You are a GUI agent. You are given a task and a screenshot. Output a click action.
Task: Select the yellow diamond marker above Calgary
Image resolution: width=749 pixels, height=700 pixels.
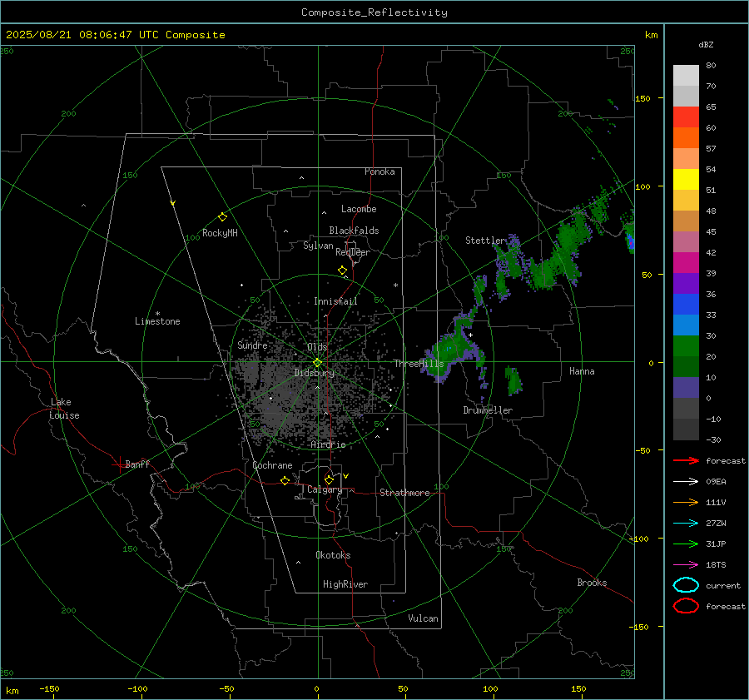[x=329, y=479]
